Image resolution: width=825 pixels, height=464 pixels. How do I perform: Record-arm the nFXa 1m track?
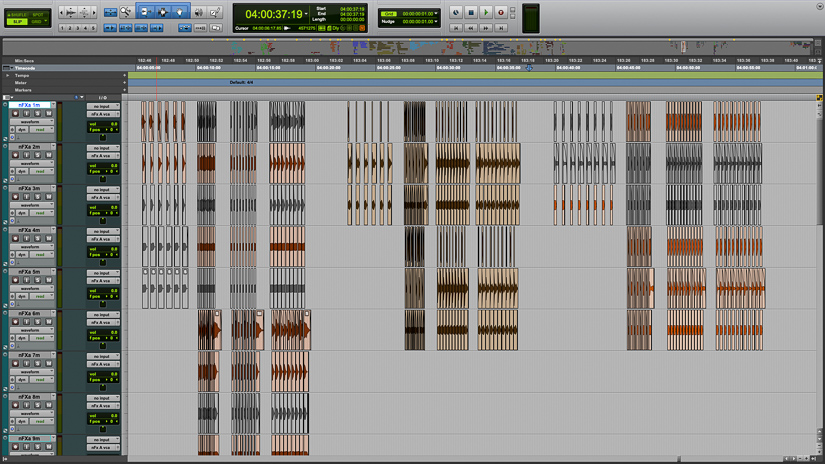[16, 113]
